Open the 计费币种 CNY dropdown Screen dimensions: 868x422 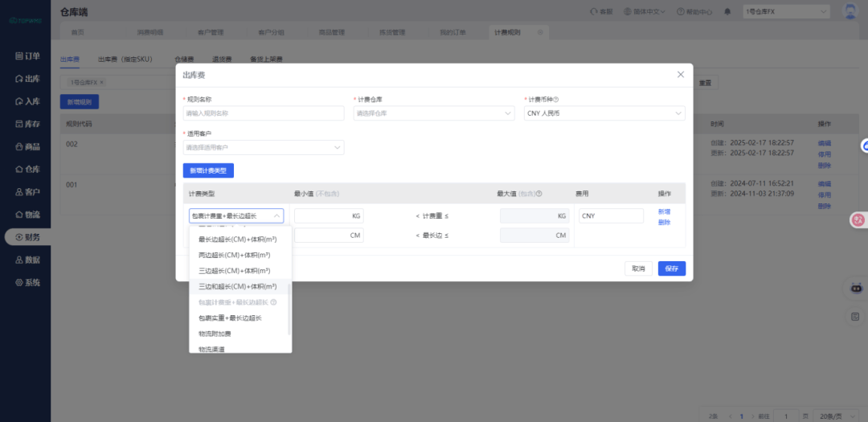604,113
